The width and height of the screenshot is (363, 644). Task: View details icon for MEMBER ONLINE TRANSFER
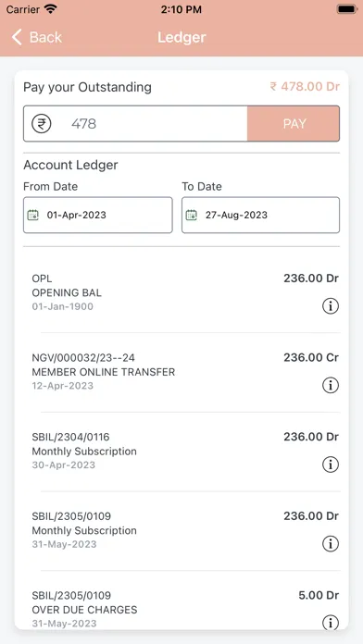(x=330, y=385)
